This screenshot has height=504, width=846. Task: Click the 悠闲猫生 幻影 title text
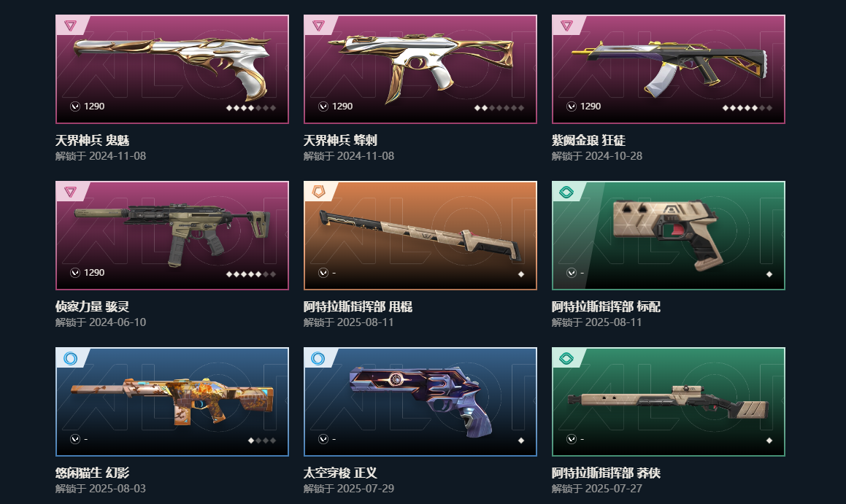click(x=92, y=473)
